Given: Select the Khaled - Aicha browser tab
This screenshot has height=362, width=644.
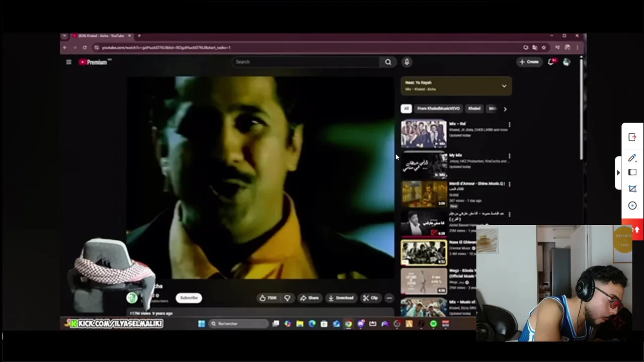Looking at the screenshot, I should point(101,36).
